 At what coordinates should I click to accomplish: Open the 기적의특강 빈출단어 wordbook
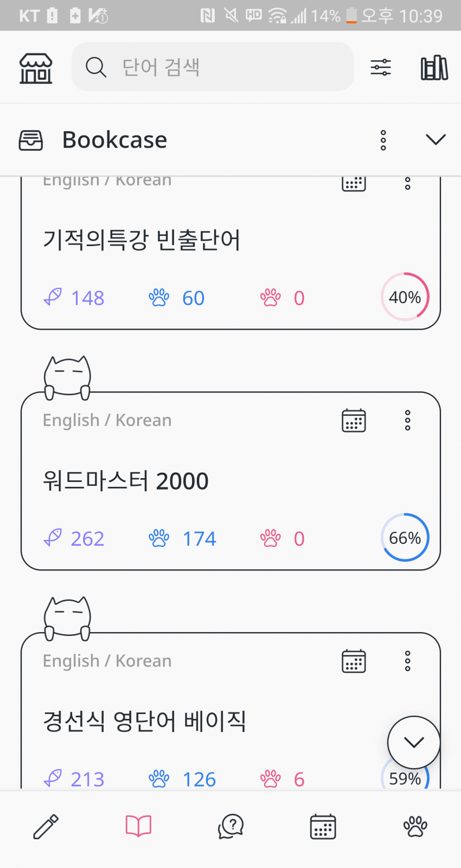pyautogui.click(x=142, y=240)
